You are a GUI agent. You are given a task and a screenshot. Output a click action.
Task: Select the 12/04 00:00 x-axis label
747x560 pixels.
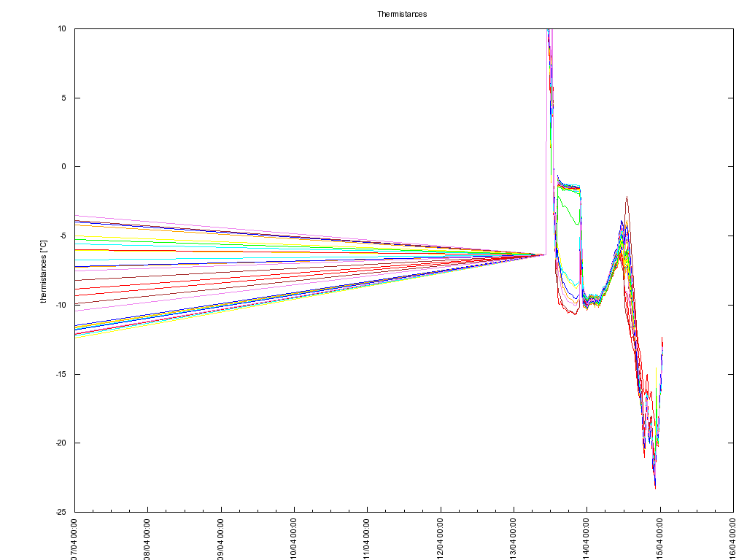[441, 538]
